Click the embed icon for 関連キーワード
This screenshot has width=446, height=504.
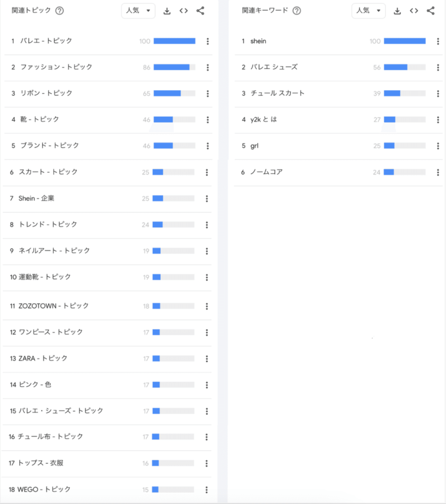point(414,11)
